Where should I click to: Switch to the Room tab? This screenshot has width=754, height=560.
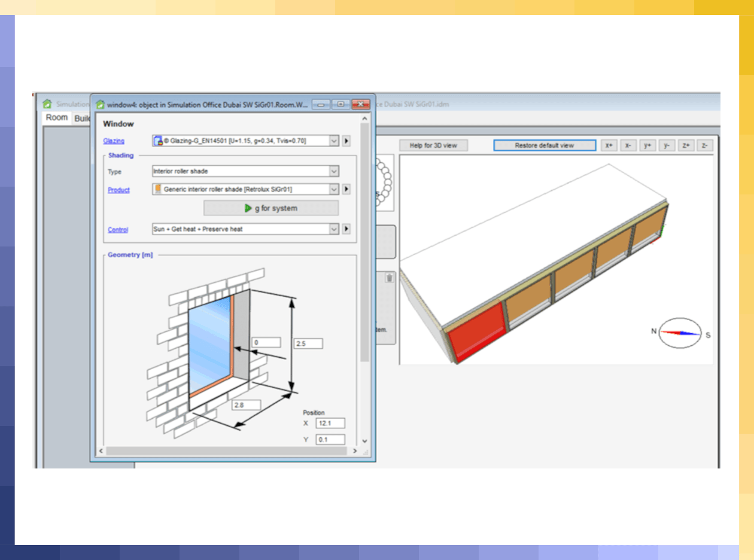point(57,118)
